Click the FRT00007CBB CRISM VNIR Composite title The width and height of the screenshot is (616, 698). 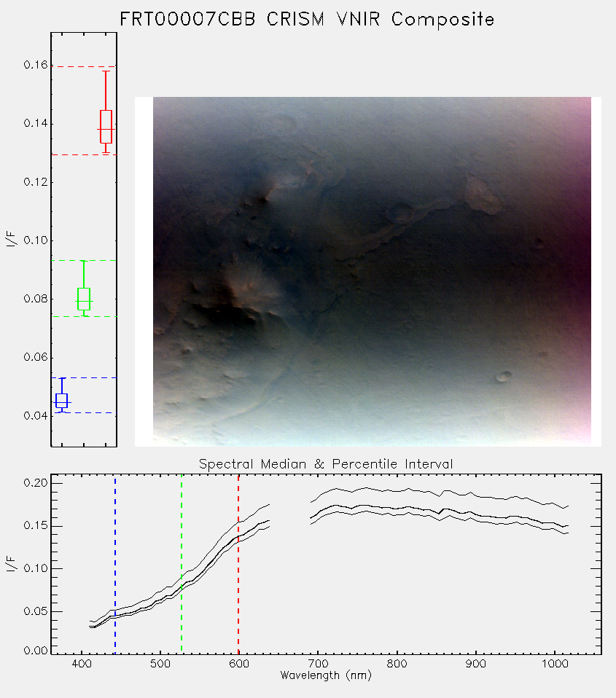pyautogui.click(x=307, y=19)
